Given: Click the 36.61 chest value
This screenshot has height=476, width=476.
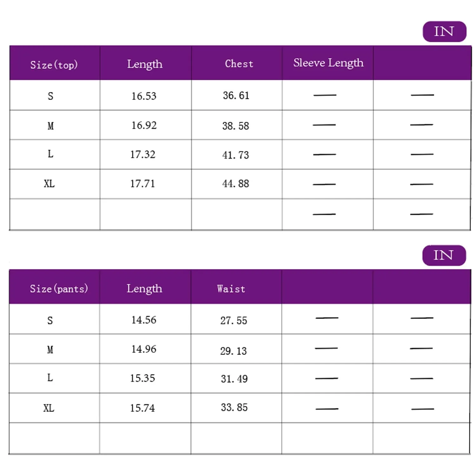Looking at the screenshot, I should coord(236,95).
